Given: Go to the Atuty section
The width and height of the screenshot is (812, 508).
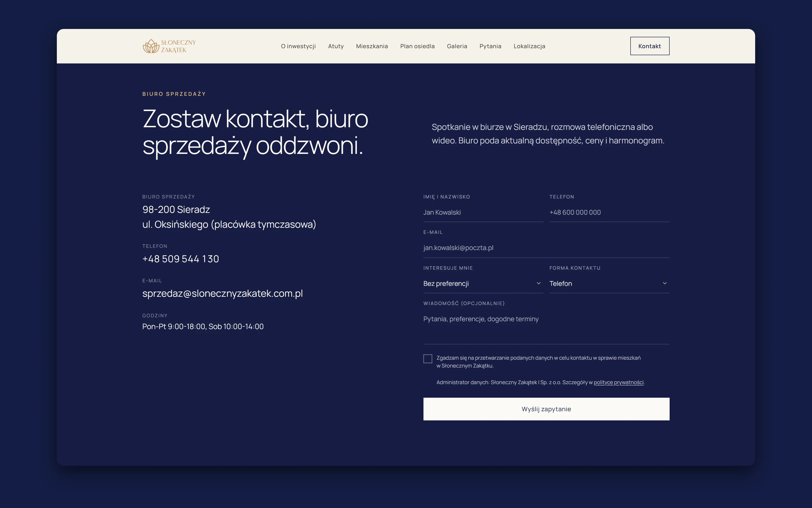Looking at the screenshot, I should pos(336,46).
